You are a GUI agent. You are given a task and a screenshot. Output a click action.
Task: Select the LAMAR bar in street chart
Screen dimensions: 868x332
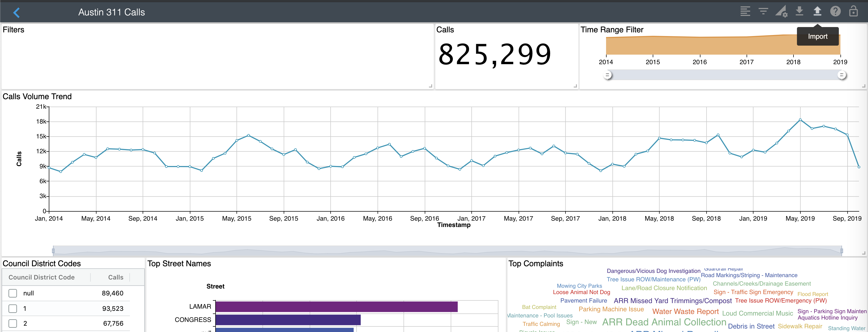pyautogui.click(x=337, y=307)
